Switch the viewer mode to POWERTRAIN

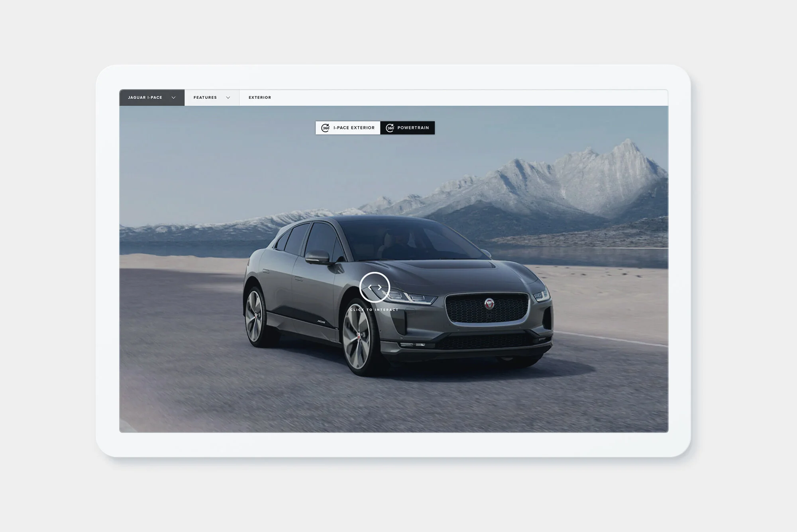tap(408, 128)
